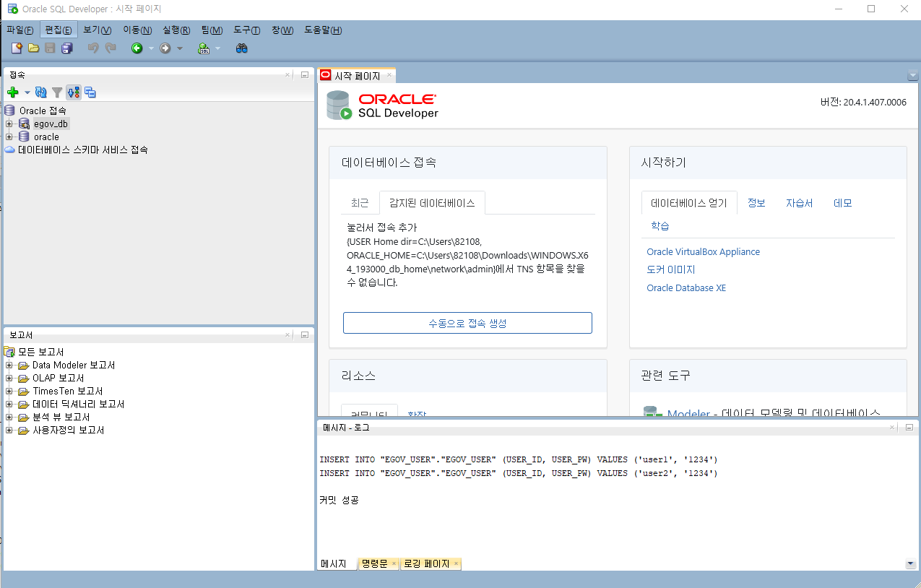Open SQL Worksheet dropdown arrow
The image size is (921, 588).
click(217, 49)
